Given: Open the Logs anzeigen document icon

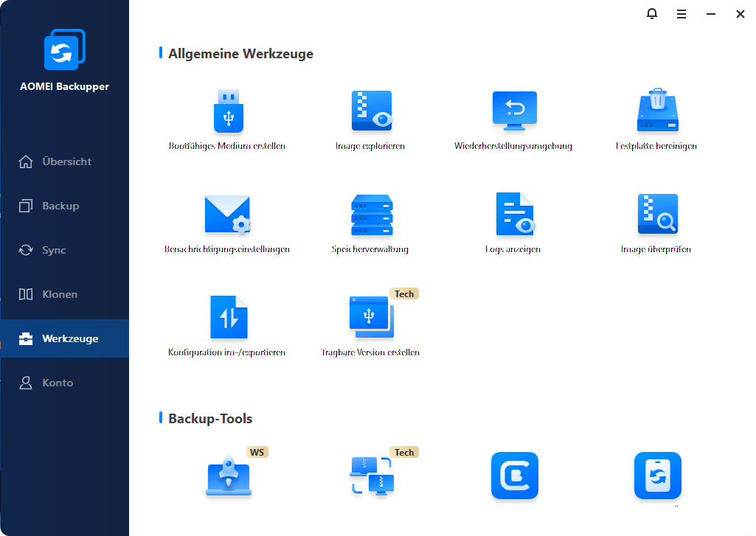Looking at the screenshot, I should point(515,214).
